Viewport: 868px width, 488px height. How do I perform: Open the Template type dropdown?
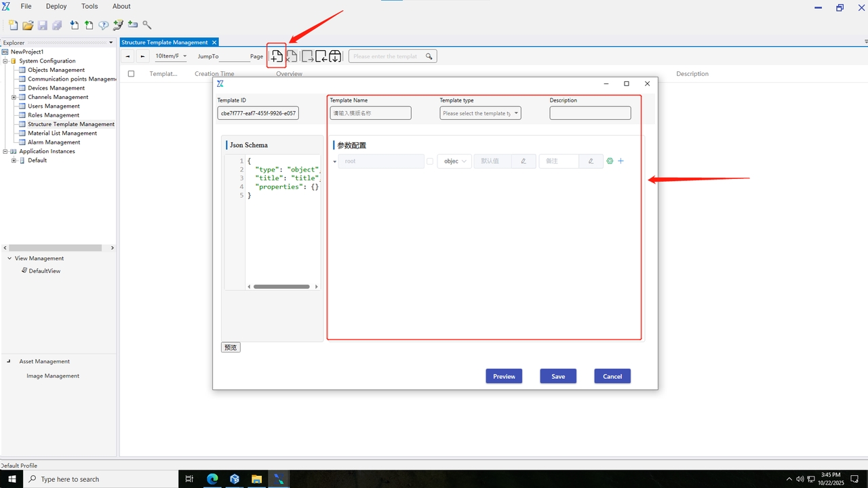(480, 113)
